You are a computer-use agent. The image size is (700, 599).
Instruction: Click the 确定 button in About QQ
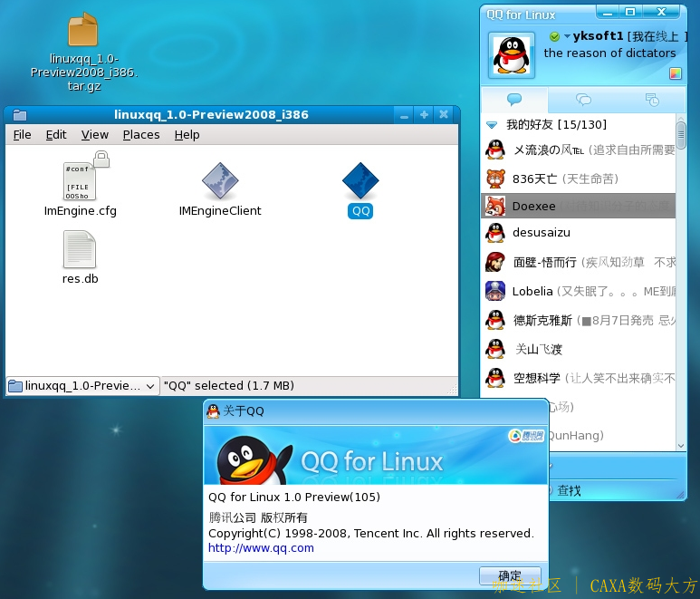(510, 575)
